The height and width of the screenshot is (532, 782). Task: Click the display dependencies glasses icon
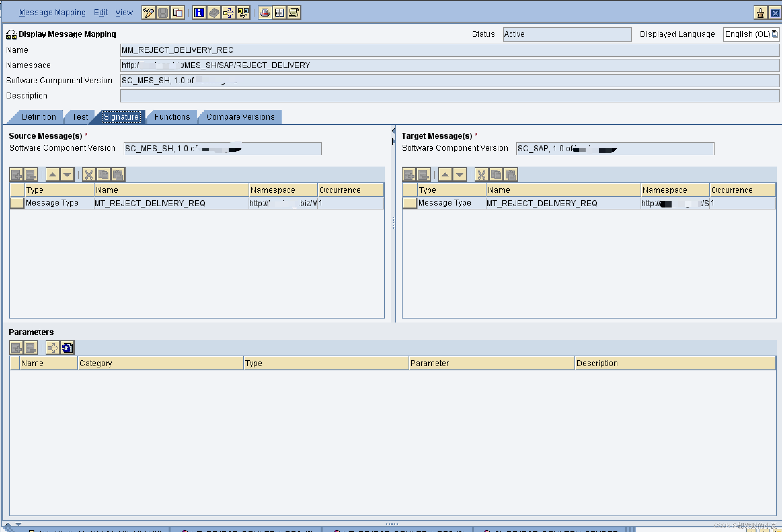243,13
